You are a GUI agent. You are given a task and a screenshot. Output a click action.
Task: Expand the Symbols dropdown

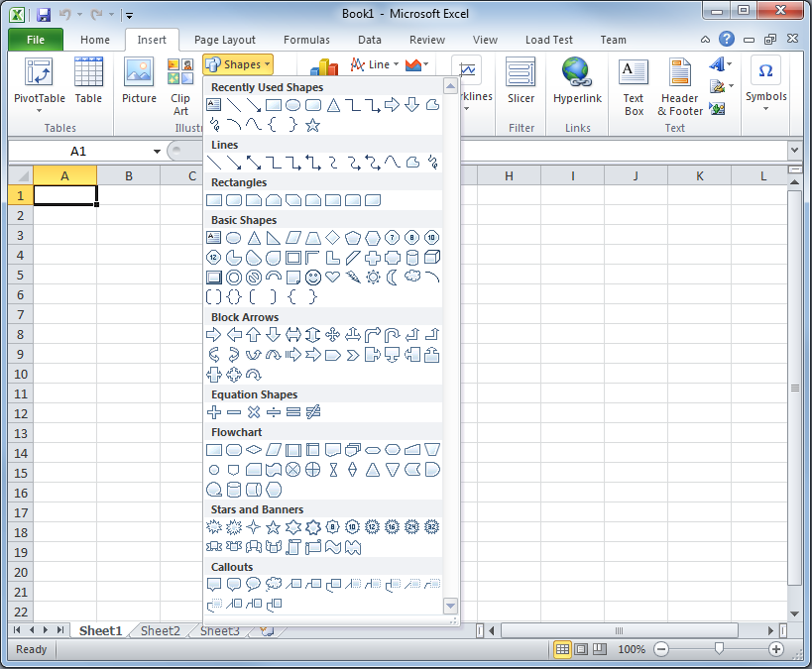765,109
